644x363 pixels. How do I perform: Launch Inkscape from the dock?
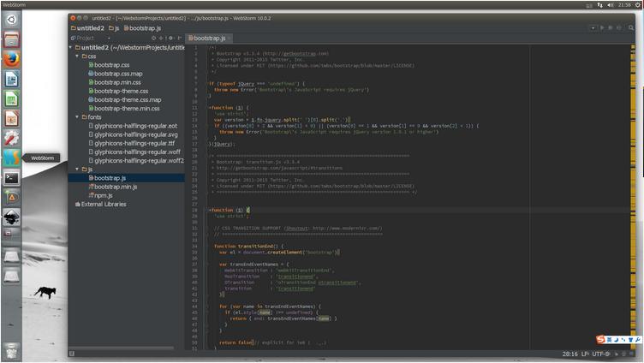click(11, 217)
